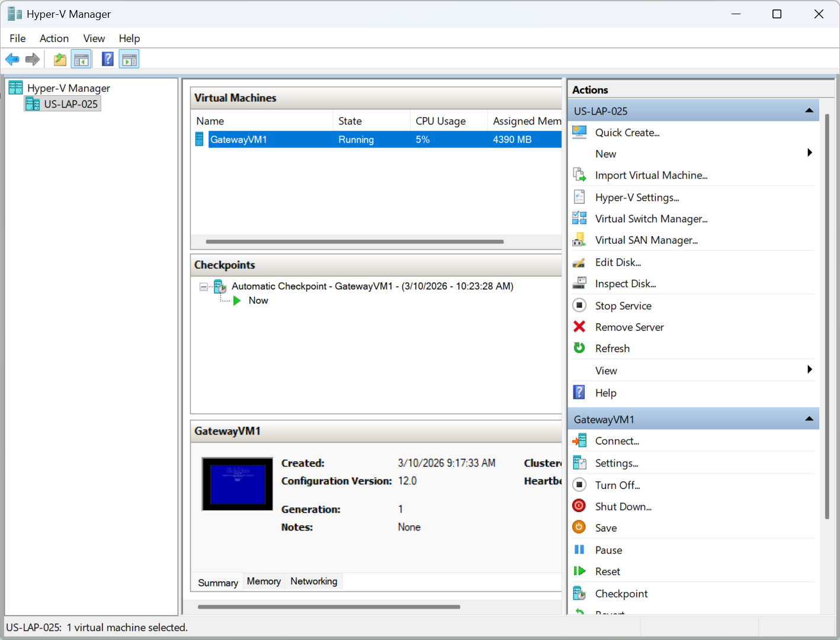Image resolution: width=840 pixels, height=640 pixels.
Task: Click the Actions pane vertical scrollbar
Action: 827,317
